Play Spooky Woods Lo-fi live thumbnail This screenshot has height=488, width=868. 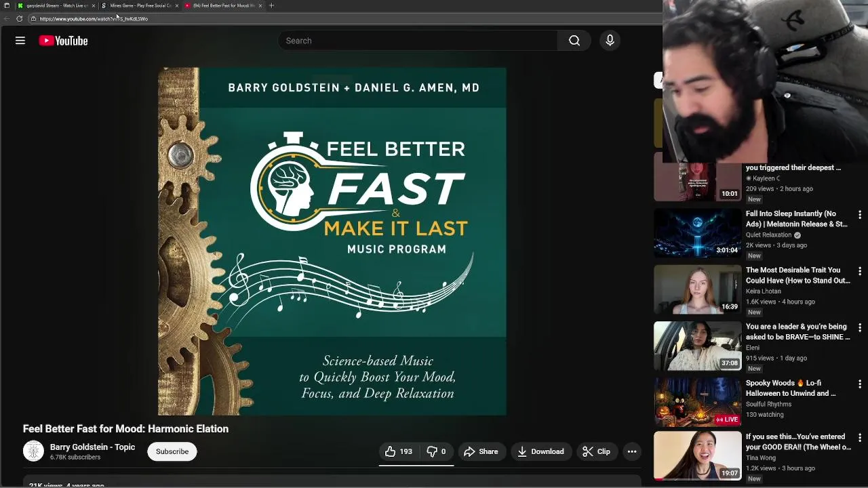pyautogui.click(x=697, y=402)
